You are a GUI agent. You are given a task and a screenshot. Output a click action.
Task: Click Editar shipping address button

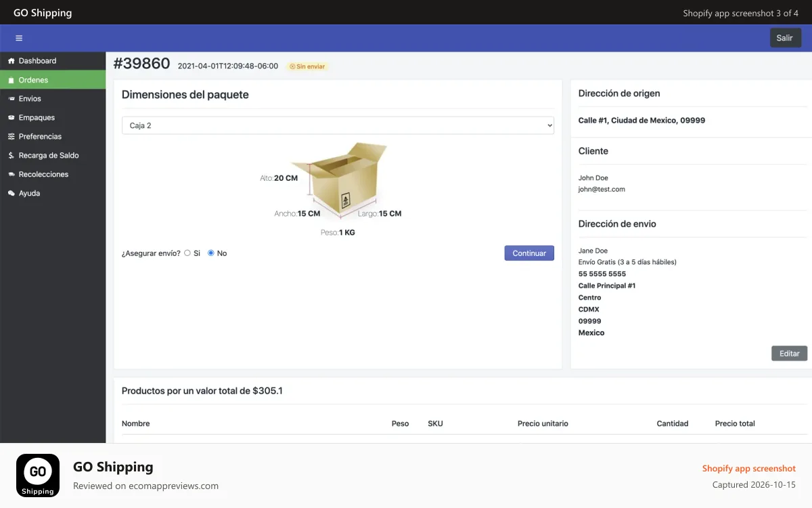click(x=789, y=354)
